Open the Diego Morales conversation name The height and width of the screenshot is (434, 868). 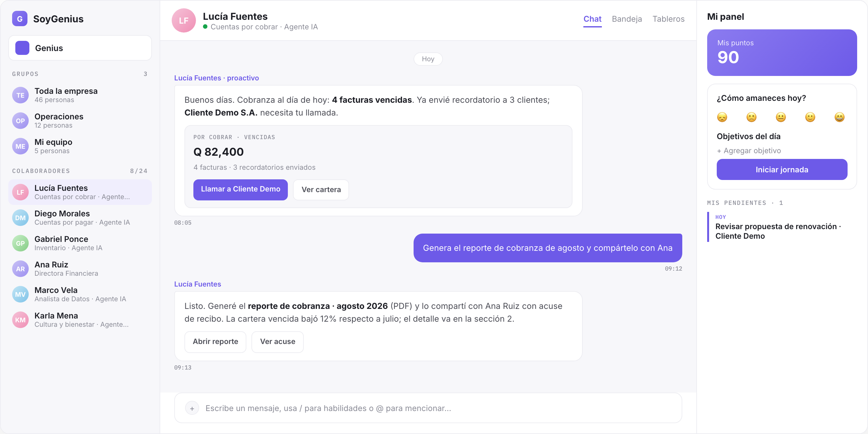point(62,213)
